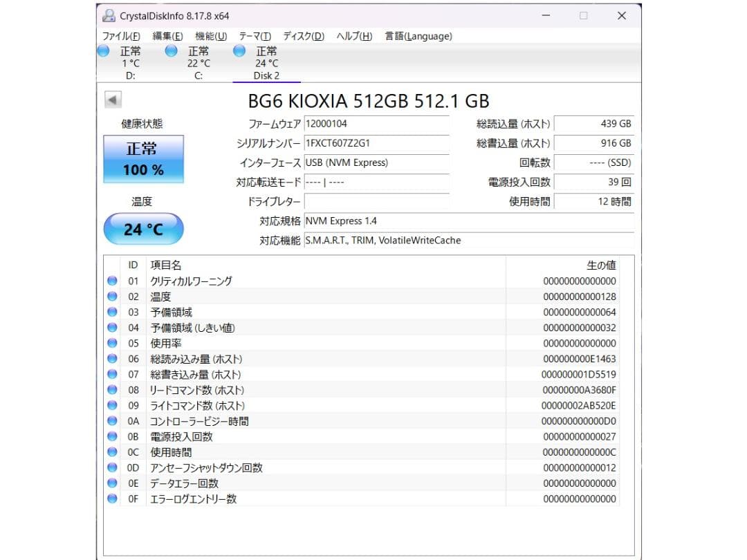Click the blue dot beside エラーログエントリー数
The image size is (747, 560).
click(112, 498)
